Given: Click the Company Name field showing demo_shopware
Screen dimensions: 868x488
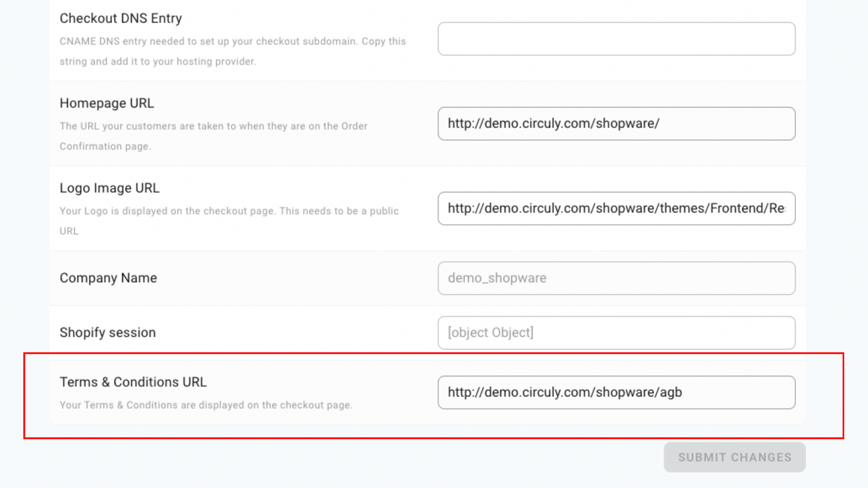Looking at the screenshot, I should pyautogui.click(x=616, y=278).
